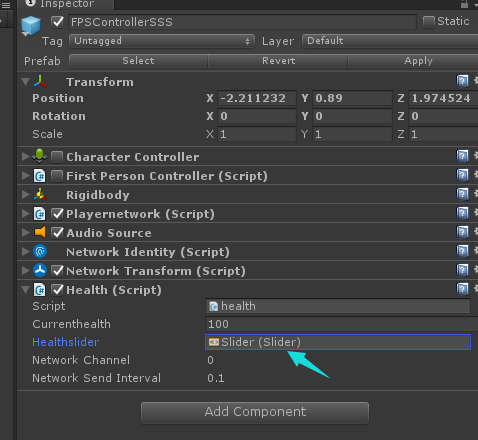The width and height of the screenshot is (478, 440).
Task: Expand the Playernetwork script
Action: pos(25,213)
